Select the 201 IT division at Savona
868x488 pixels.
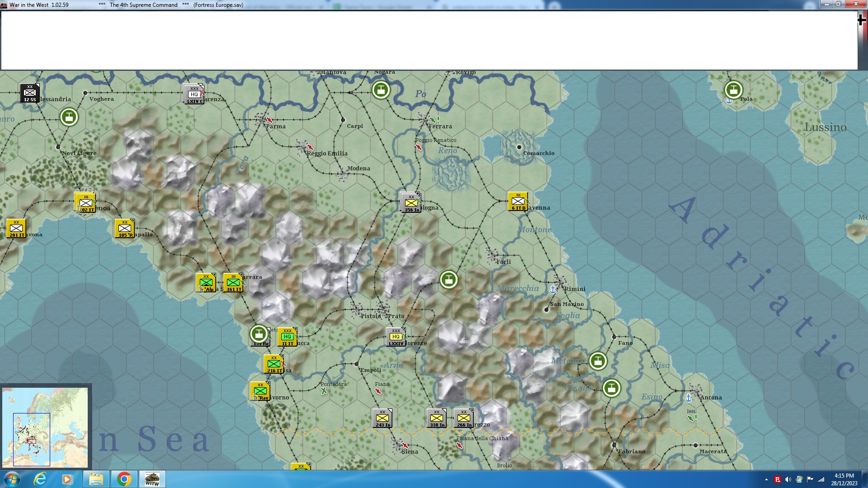(16, 229)
